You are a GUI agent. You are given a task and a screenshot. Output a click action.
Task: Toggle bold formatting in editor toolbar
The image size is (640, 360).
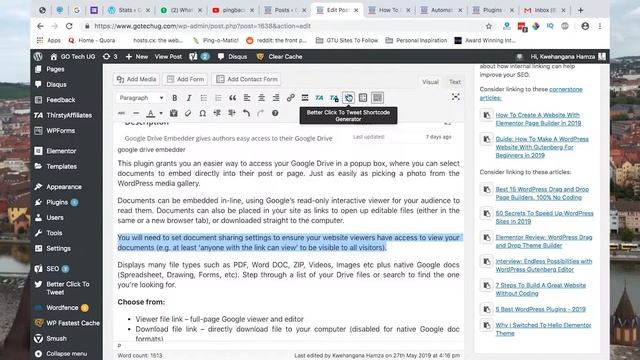[x=175, y=98]
